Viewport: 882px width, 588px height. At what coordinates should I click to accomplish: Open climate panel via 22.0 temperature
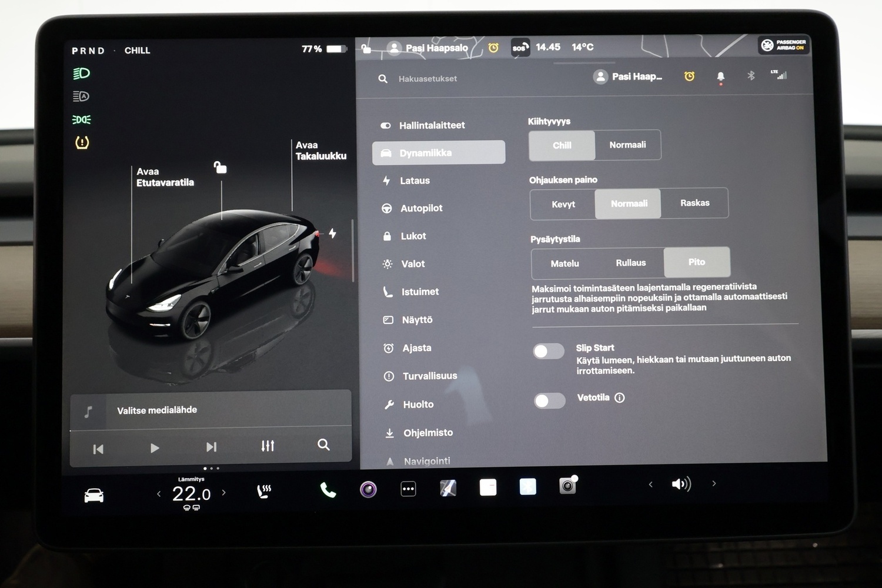(x=191, y=494)
